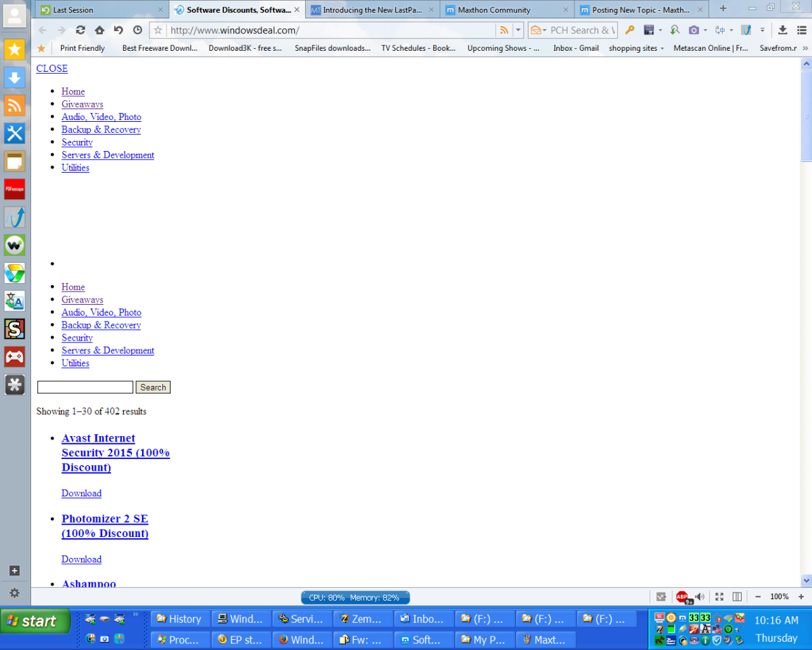This screenshot has height=650, width=812.
Task: Switch to the Last Session tab
Action: pos(101,10)
